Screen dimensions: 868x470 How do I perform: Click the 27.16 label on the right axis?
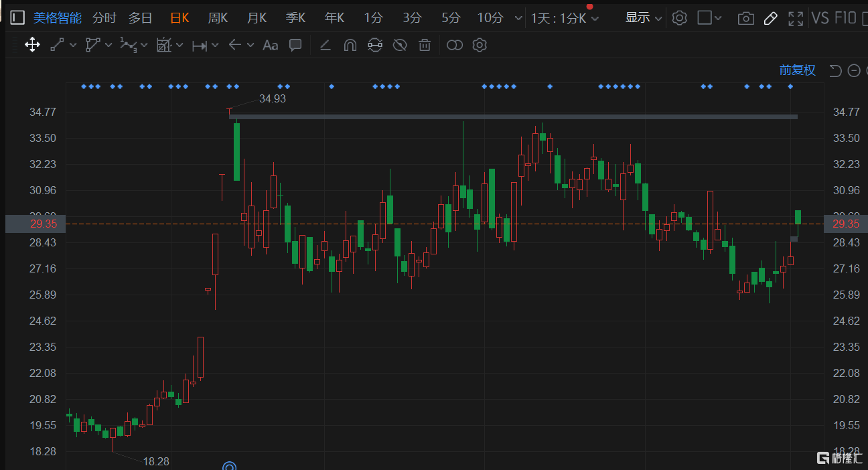(x=845, y=268)
